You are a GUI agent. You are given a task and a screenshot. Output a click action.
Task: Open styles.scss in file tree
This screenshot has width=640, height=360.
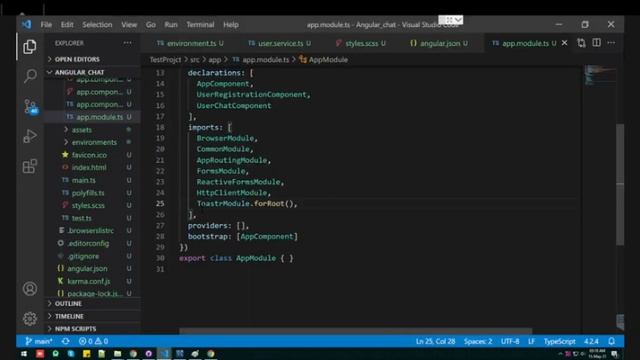click(88, 205)
